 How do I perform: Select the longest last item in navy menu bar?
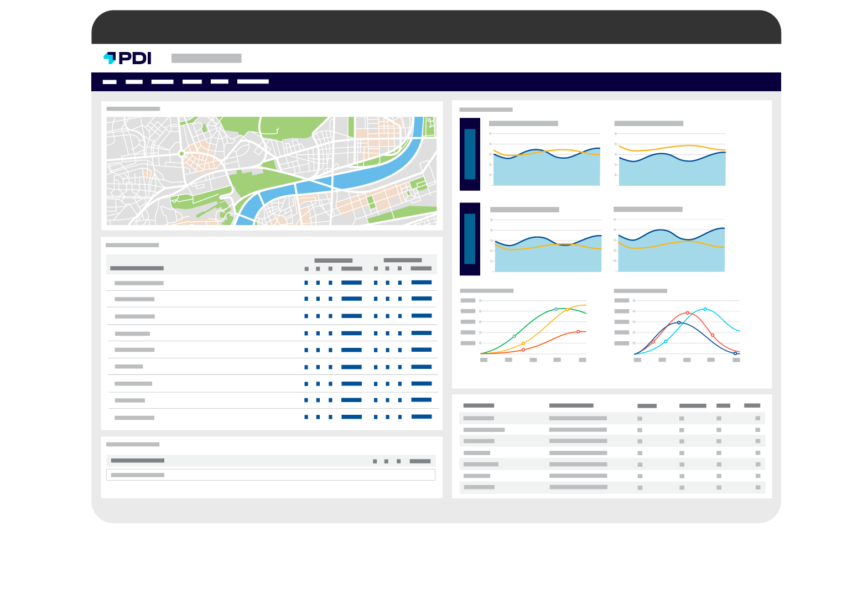coord(253,82)
